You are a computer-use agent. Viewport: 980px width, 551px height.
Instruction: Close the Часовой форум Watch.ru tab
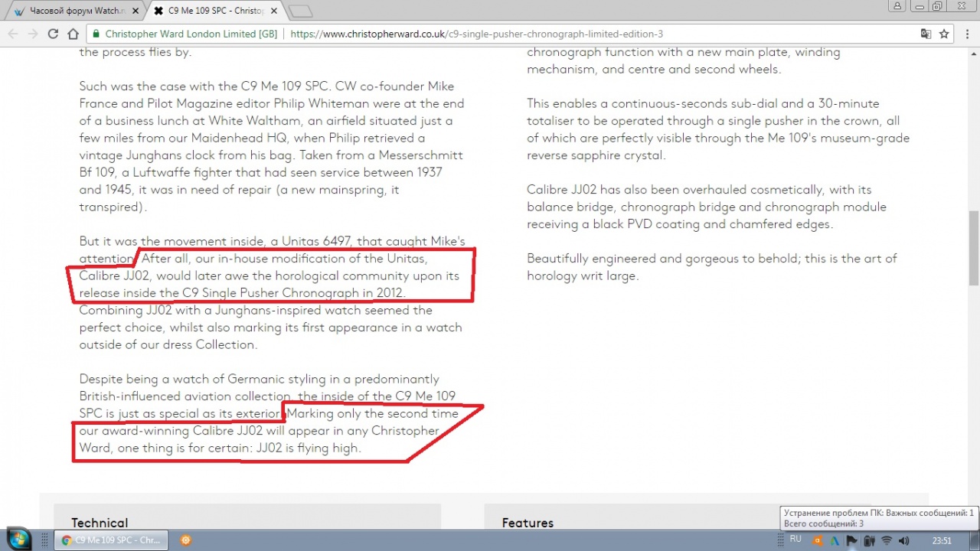tap(136, 11)
